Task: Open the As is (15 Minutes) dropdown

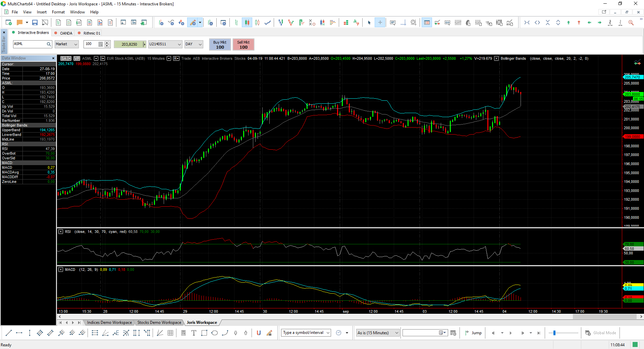Action: tap(378, 333)
